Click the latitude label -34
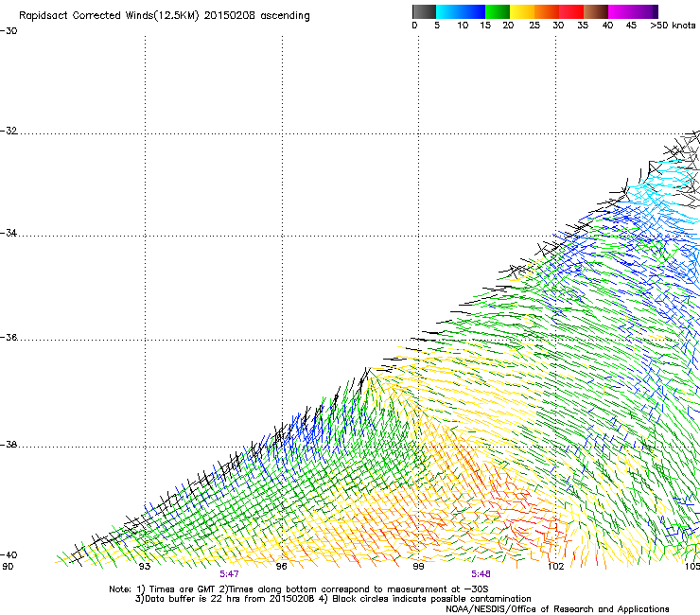 [x=9, y=233]
